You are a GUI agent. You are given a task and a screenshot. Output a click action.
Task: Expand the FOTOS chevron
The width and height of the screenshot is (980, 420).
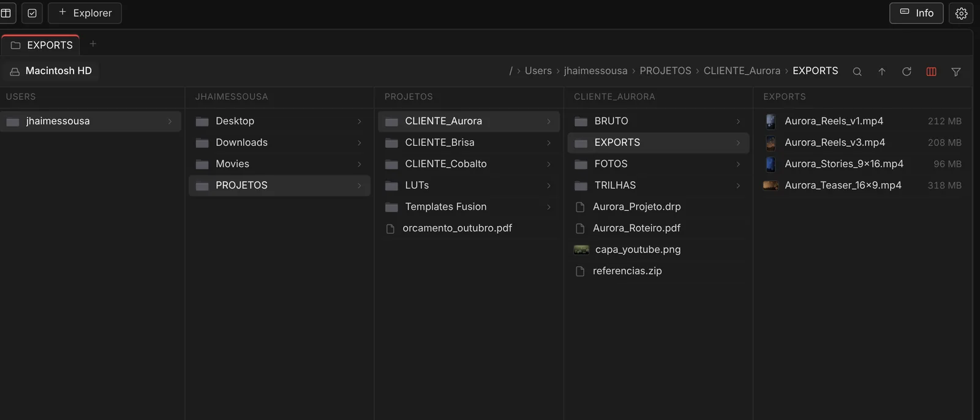click(738, 164)
